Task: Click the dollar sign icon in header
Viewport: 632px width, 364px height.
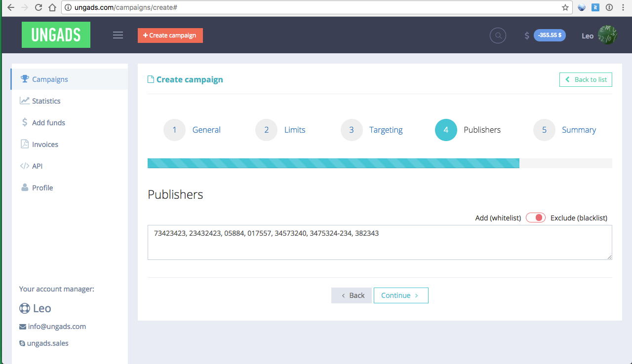Action: coord(527,36)
